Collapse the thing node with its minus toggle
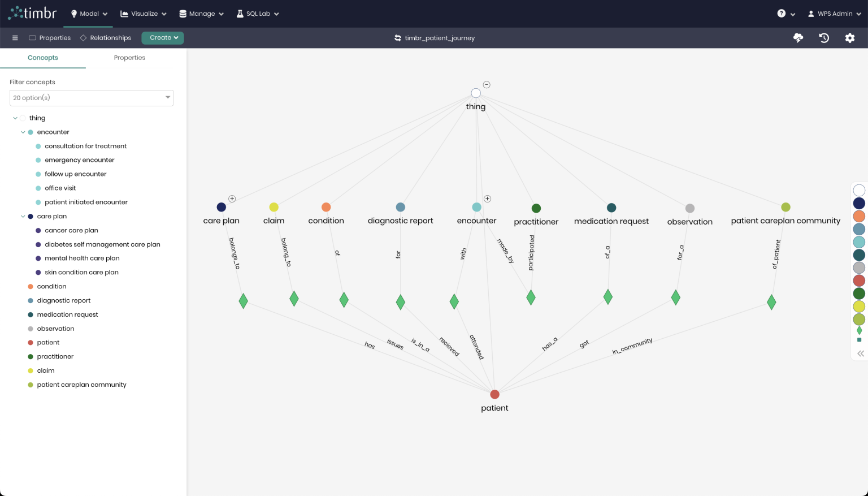The image size is (868, 496). (x=487, y=84)
